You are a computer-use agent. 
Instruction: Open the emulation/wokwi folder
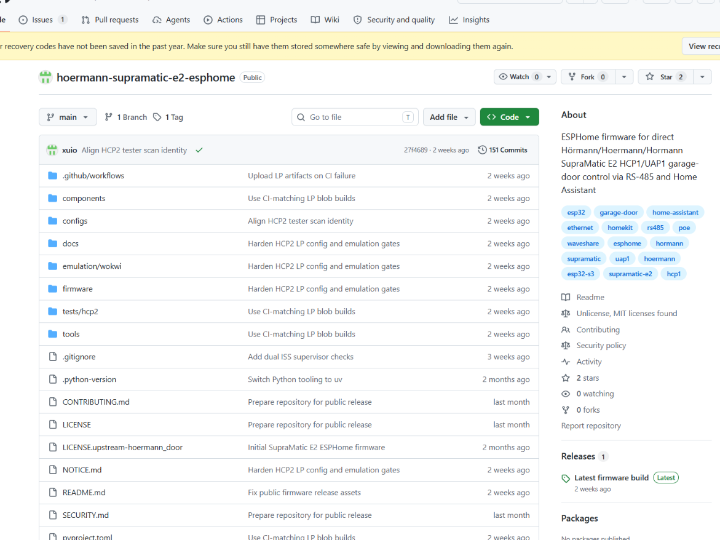pos(92,266)
